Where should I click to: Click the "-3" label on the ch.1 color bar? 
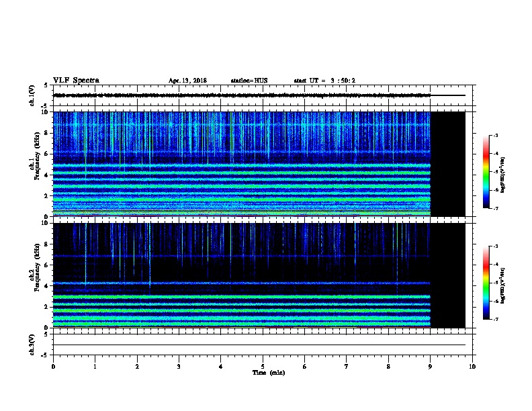[x=496, y=136]
